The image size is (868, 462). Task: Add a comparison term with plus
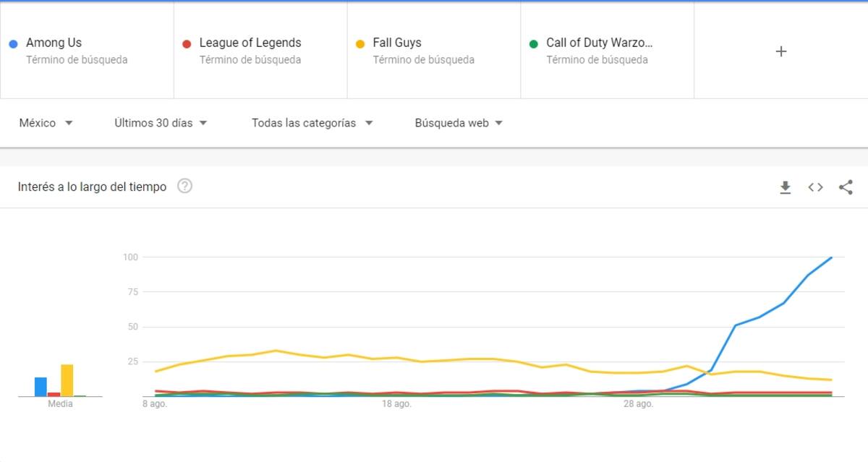click(x=780, y=51)
